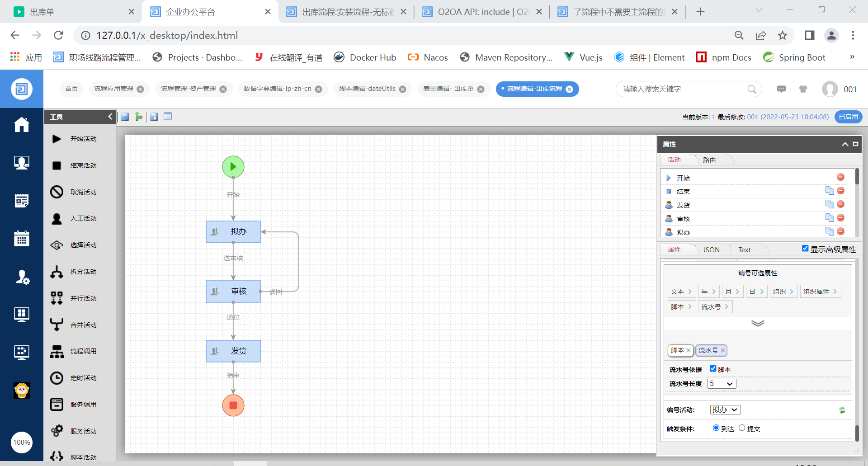Viewport: 868px width, 466px height.
Task: Delete the 审核 activity from list
Action: tap(841, 218)
